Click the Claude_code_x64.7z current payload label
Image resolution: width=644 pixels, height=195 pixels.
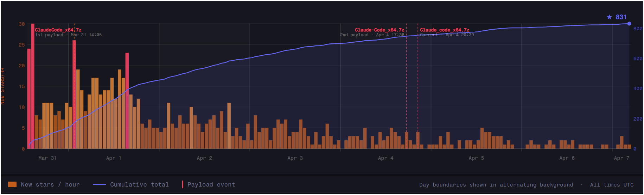[445, 30]
